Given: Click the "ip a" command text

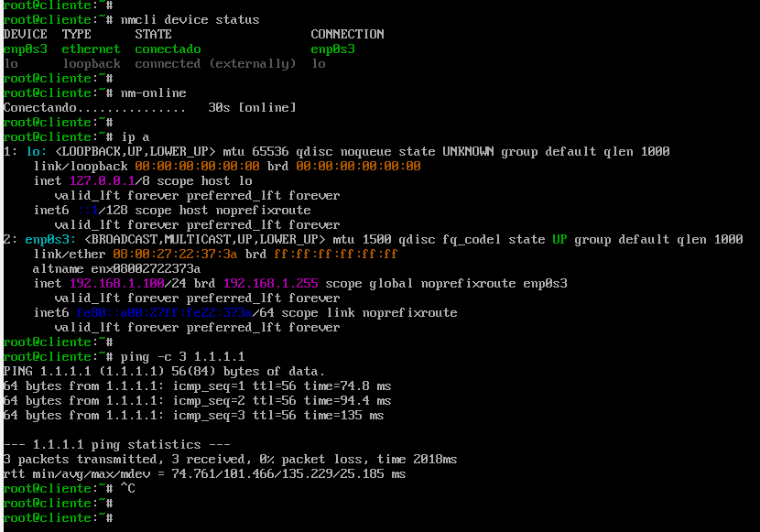Looking at the screenshot, I should pyautogui.click(x=136, y=137).
